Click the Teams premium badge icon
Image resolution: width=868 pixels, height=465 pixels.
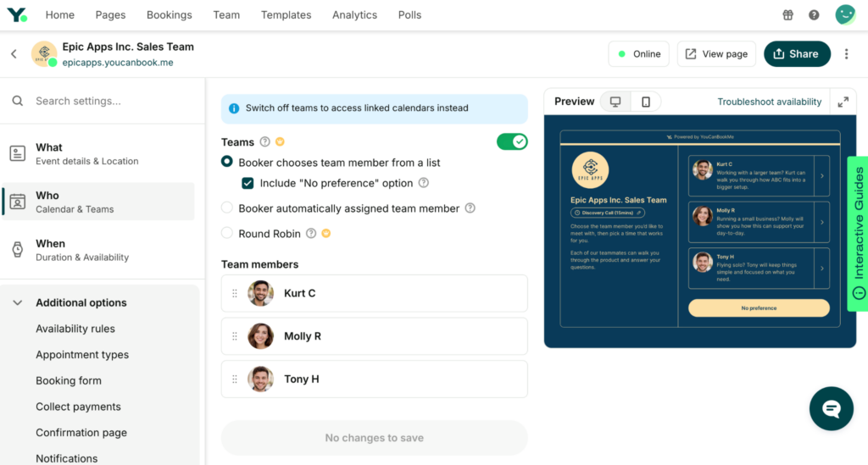coord(280,142)
